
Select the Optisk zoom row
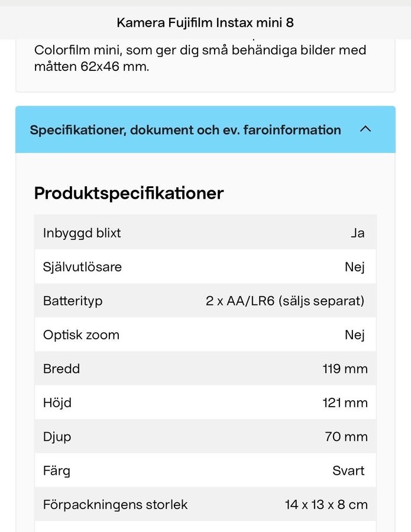pyautogui.click(x=205, y=335)
